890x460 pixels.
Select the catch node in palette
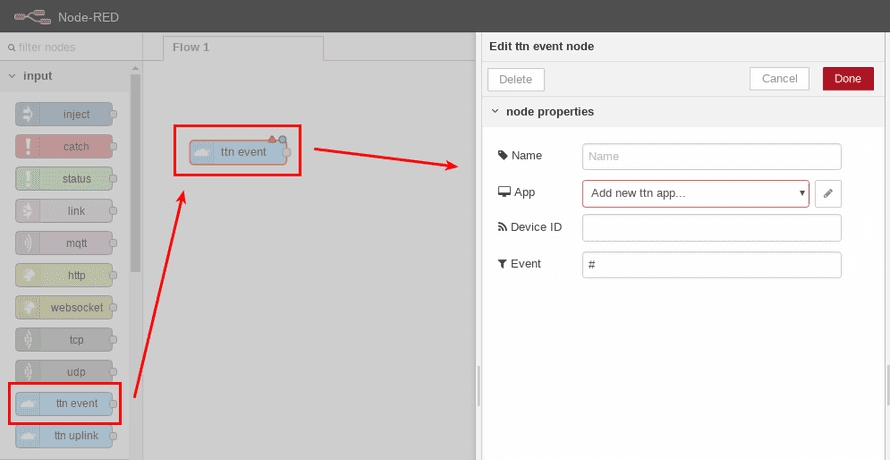tap(65, 146)
